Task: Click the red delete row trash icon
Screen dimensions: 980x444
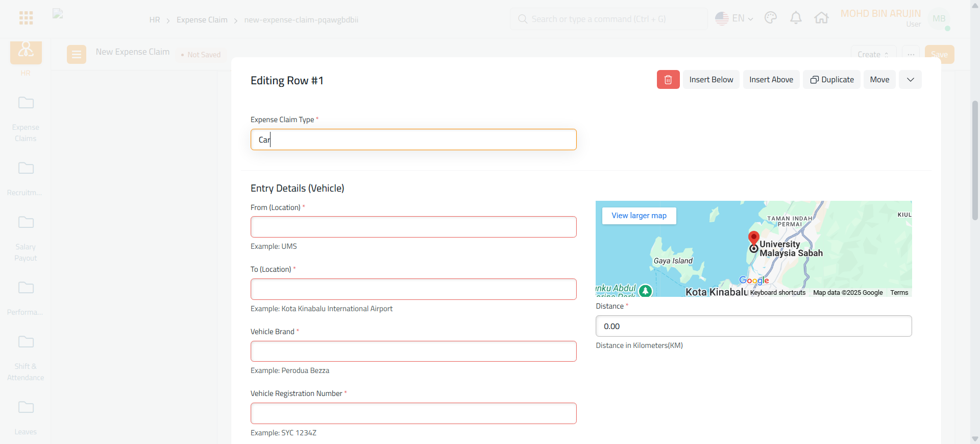Action: [x=668, y=80]
